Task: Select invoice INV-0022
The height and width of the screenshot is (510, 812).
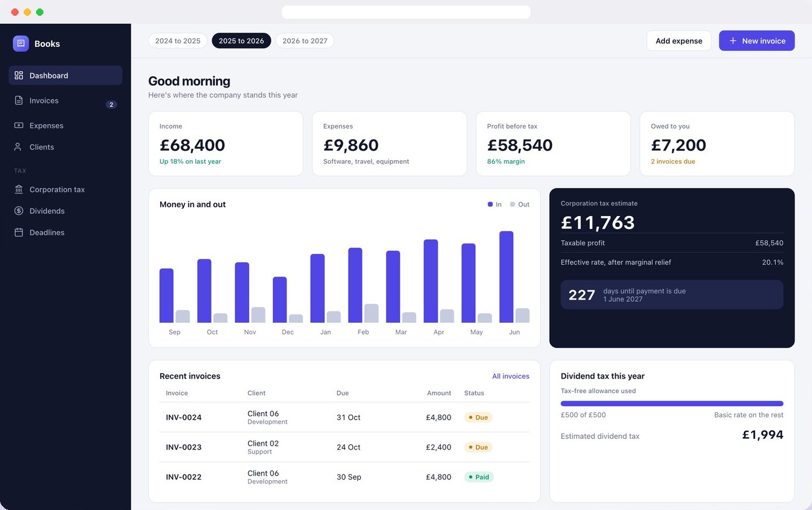Action: (x=345, y=477)
